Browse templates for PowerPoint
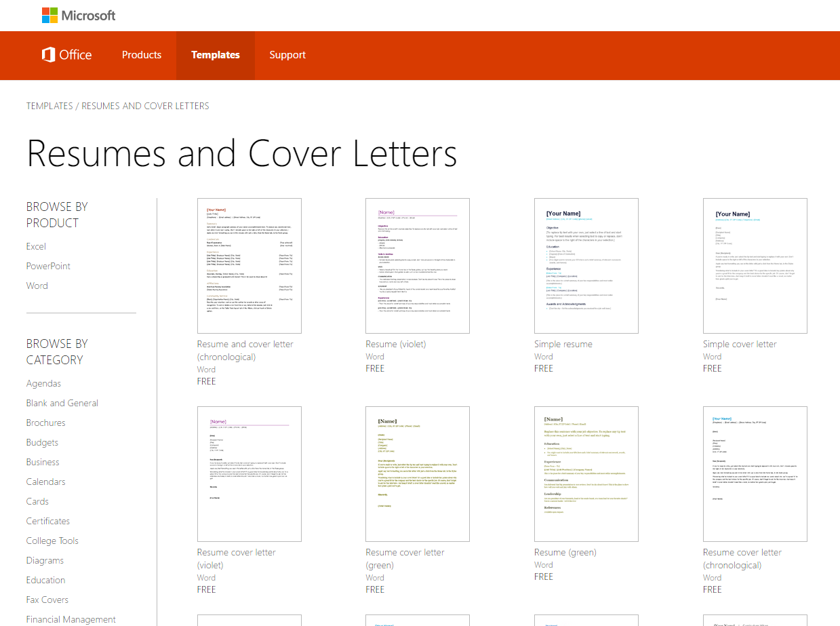 48,266
